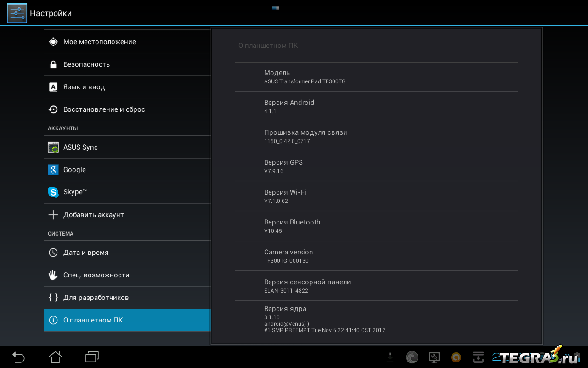588x368 pixels.
Task: Click the Модель ASUS Transformer Pad TF300TG entry
Action: 376,77
